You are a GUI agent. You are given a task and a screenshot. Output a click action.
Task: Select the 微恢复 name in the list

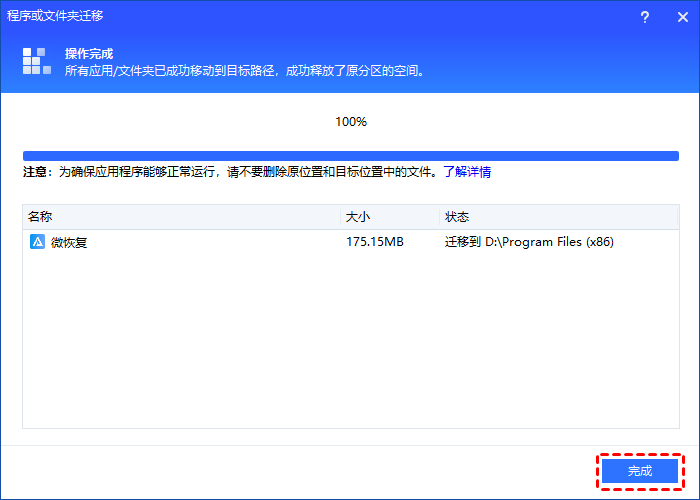(x=69, y=242)
